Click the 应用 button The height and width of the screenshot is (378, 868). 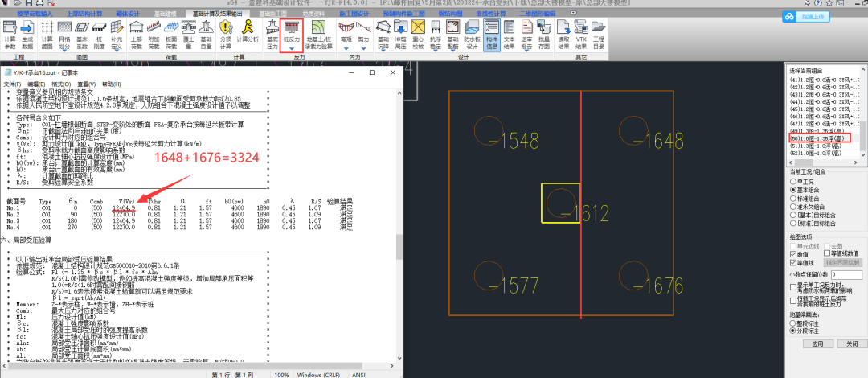coord(818,343)
